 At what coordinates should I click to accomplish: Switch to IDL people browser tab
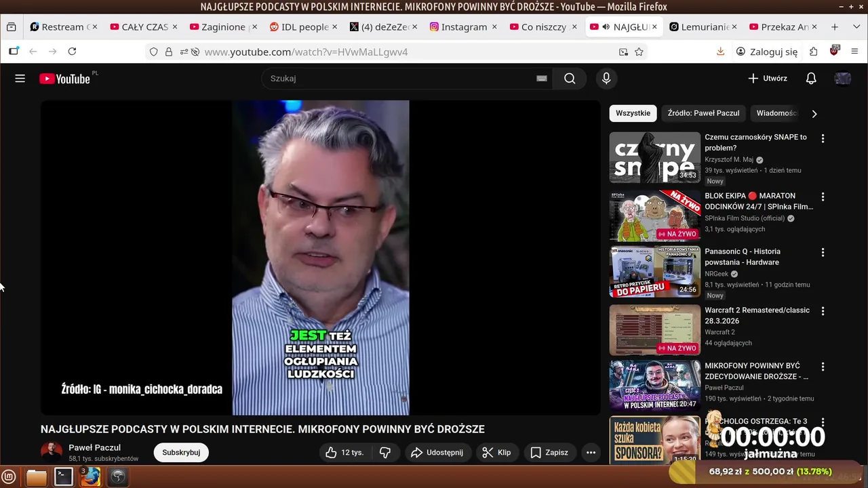pos(303,27)
